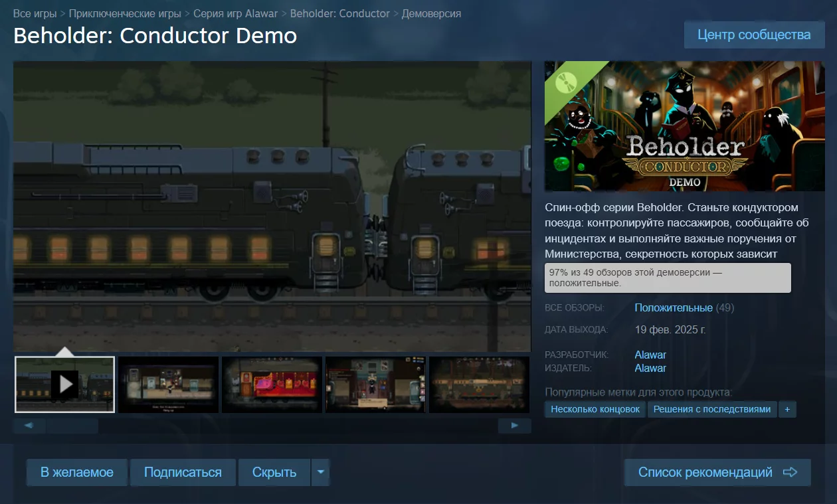Open the Beholder: Conductor breadcrumb link
The width and height of the screenshot is (837, 504).
coord(340,13)
